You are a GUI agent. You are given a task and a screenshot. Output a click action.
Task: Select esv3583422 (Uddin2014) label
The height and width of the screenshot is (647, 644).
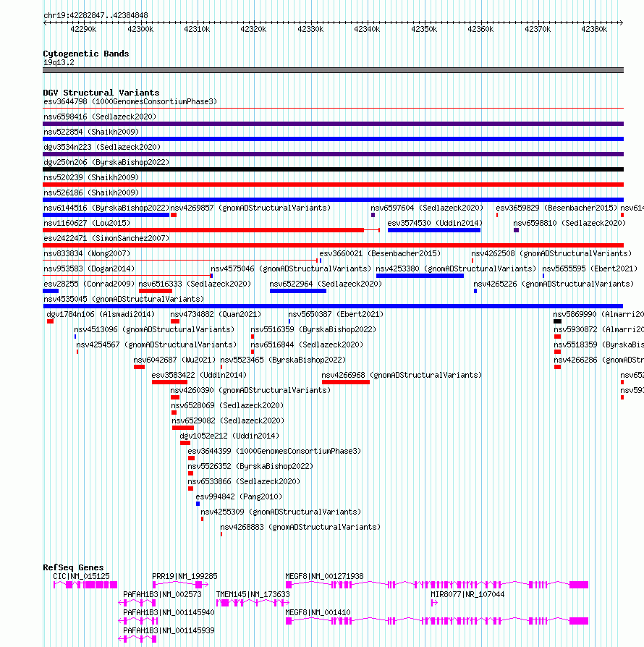click(199, 376)
